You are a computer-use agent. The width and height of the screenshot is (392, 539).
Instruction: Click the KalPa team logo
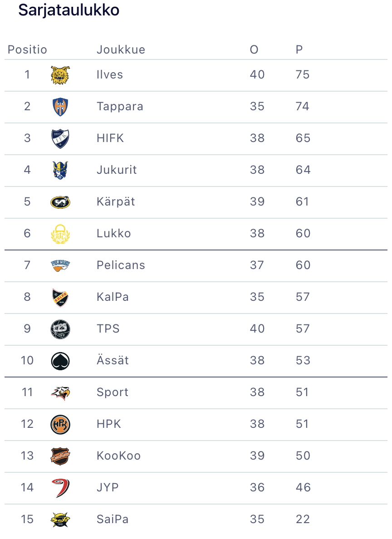[60, 297]
